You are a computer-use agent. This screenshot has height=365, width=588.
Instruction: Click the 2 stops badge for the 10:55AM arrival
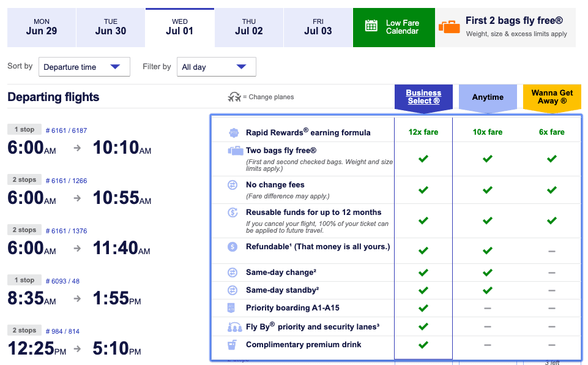point(24,179)
